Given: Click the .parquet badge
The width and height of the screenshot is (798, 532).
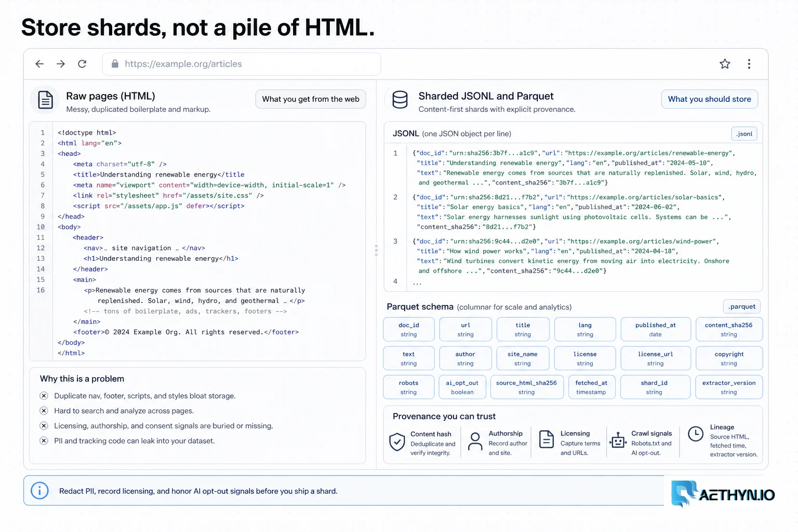Looking at the screenshot, I should [741, 307].
